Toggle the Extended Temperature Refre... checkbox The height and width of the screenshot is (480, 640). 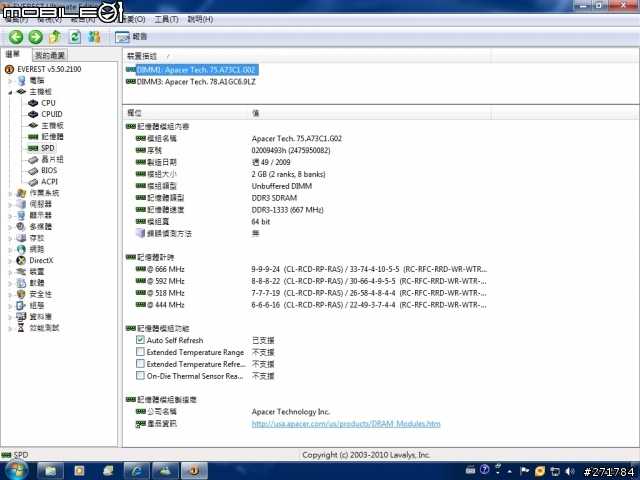[140, 363]
